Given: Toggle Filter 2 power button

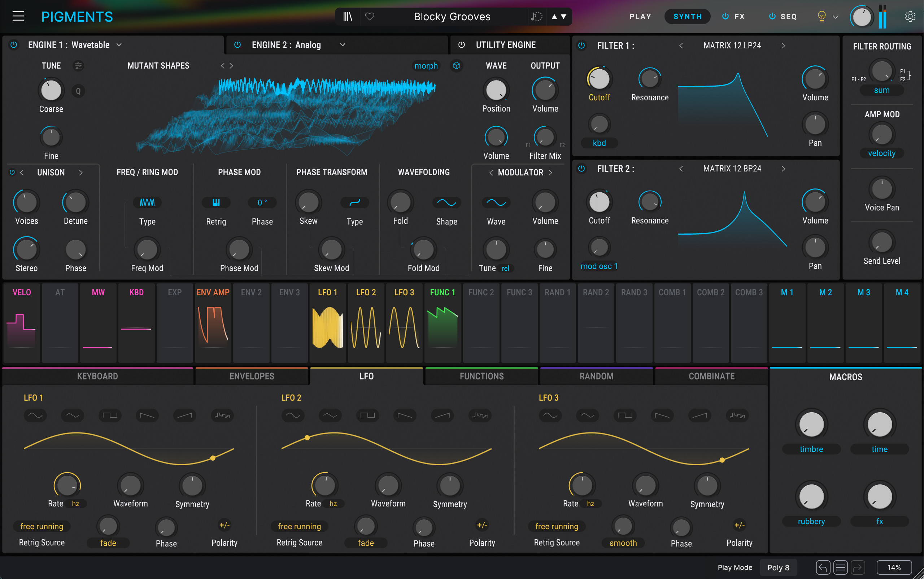Looking at the screenshot, I should (581, 169).
